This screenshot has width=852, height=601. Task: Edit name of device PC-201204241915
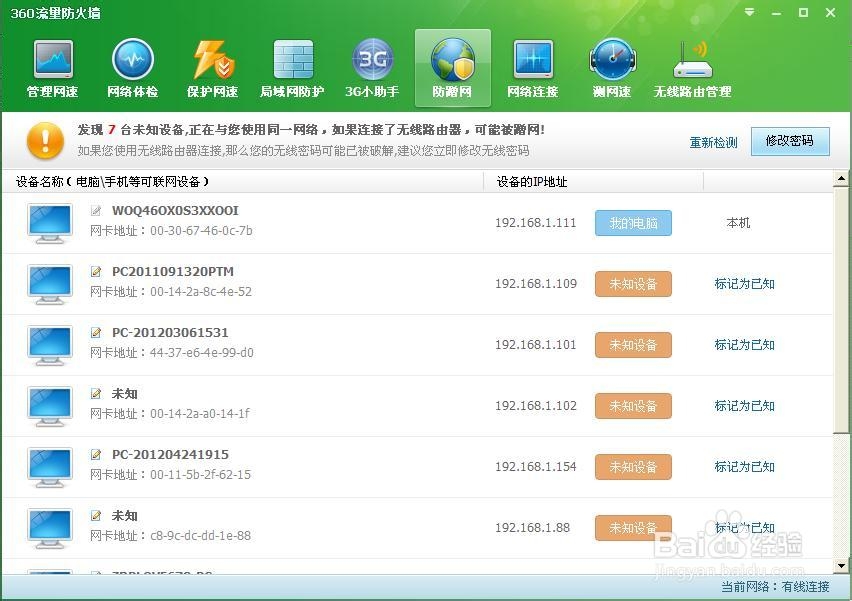click(x=96, y=454)
